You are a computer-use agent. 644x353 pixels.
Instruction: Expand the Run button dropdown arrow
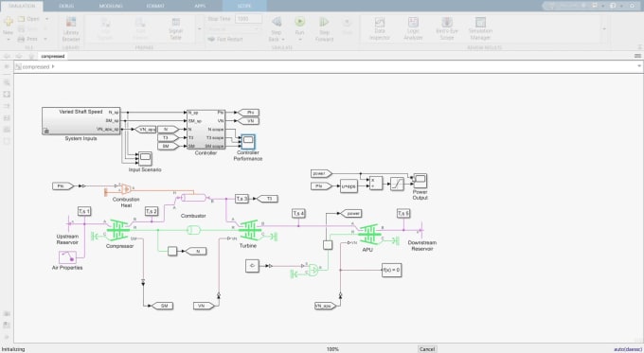tap(299, 40)
